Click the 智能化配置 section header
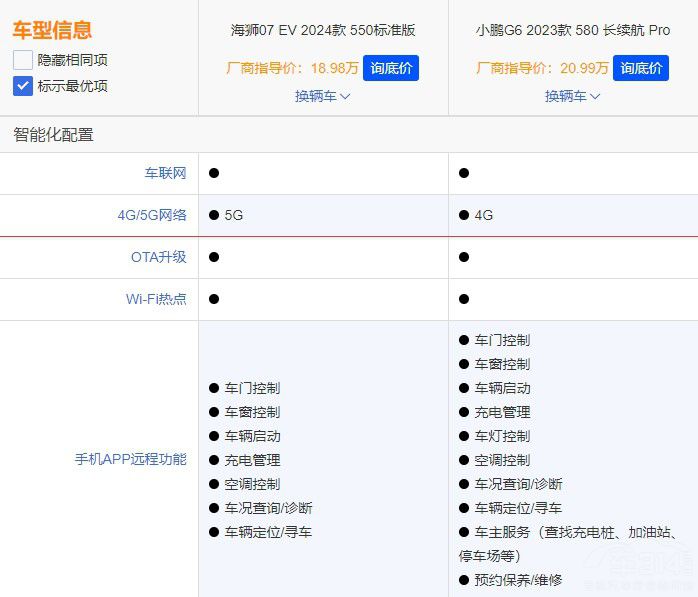 click(54, 134)
